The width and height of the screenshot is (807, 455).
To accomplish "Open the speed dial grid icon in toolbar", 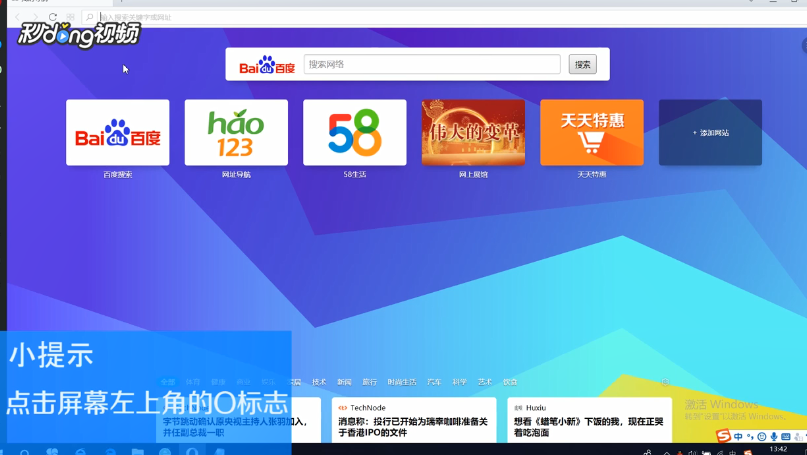I will coord(71,17).
